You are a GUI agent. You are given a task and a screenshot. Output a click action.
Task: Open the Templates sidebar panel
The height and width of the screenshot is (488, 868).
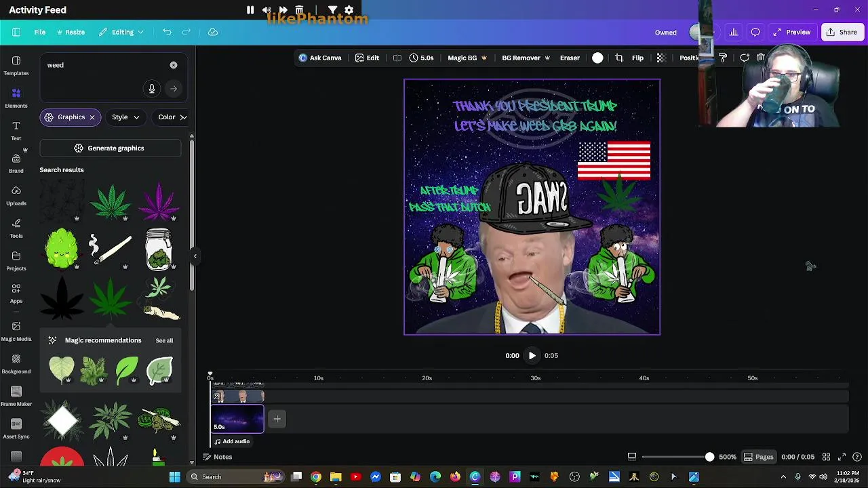coord(16,66)
